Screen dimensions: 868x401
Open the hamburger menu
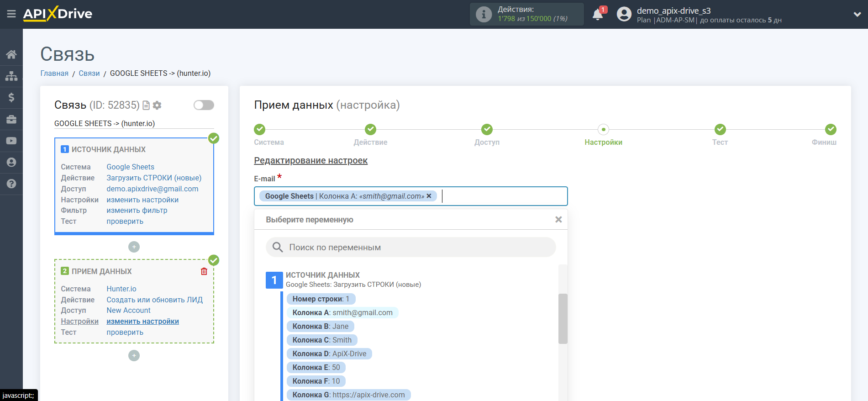point(11,14)
